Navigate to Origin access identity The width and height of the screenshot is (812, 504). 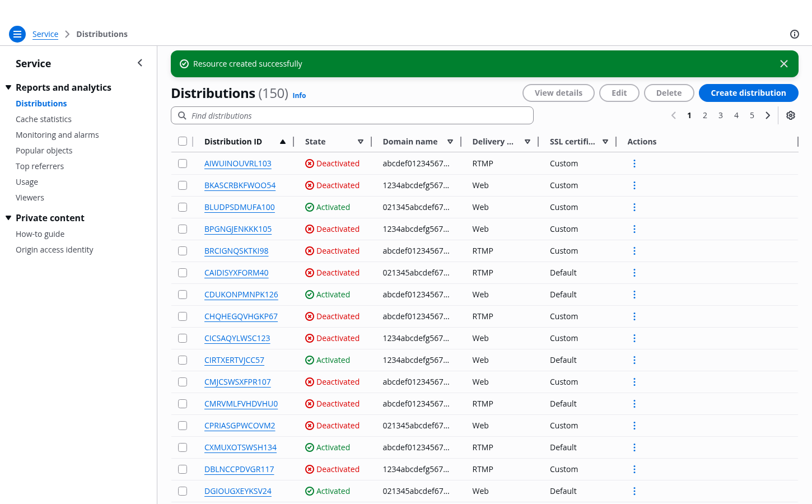coord(54,250)
